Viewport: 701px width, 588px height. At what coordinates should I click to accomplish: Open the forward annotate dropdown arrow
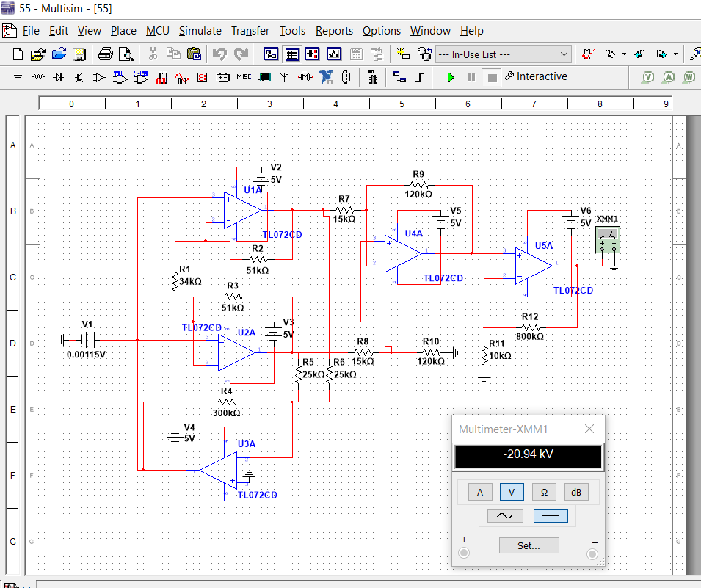pos(676,54)
